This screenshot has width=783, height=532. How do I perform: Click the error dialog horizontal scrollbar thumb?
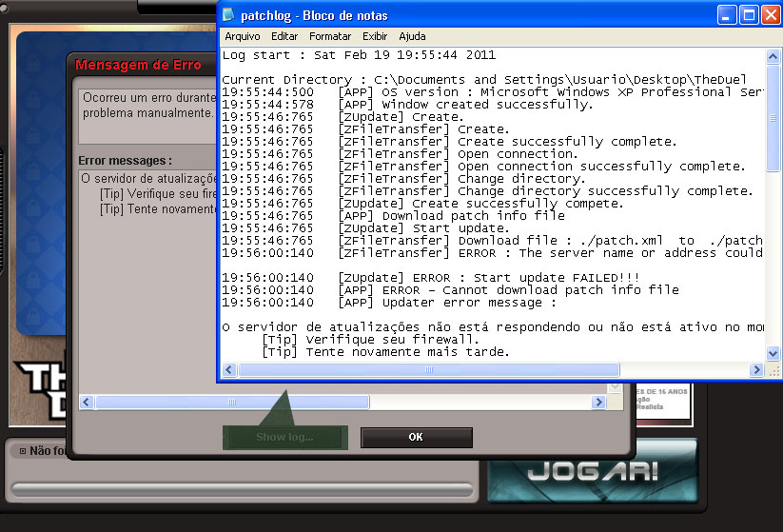pos(232,403)
